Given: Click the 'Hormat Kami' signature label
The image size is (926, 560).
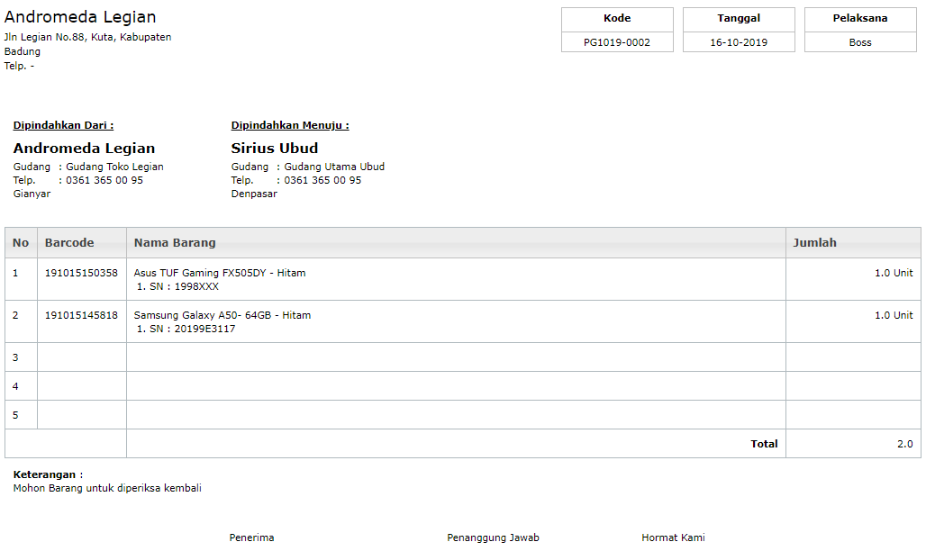Looking at the screenshot, I should pos(673,537).
